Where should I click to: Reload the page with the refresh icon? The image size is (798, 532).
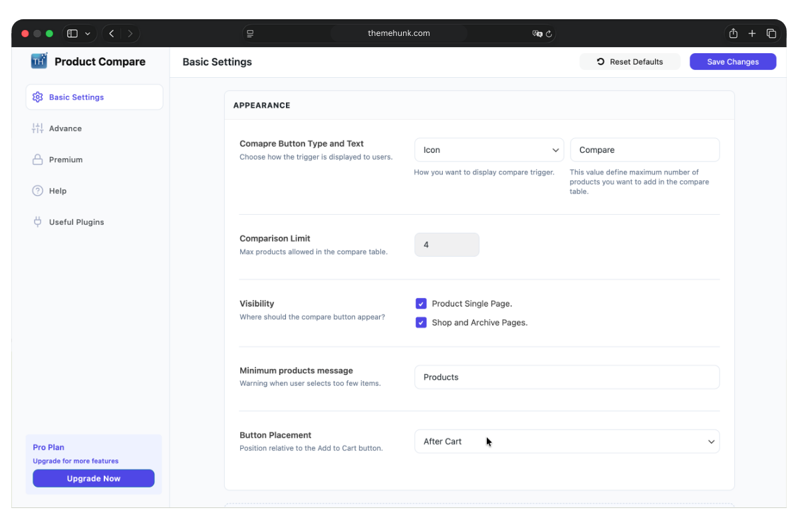[549, 33]
